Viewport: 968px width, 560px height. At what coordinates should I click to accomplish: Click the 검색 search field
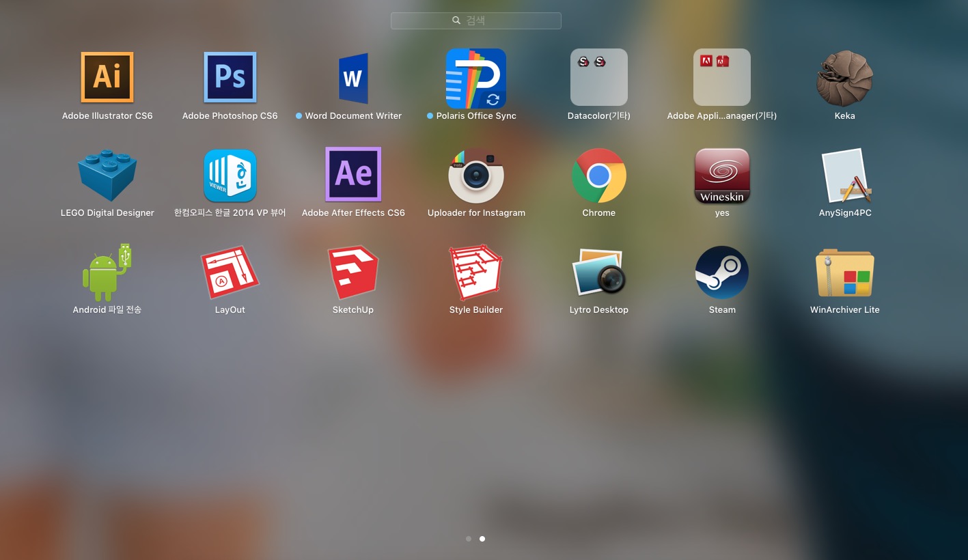tap(476, 20)
